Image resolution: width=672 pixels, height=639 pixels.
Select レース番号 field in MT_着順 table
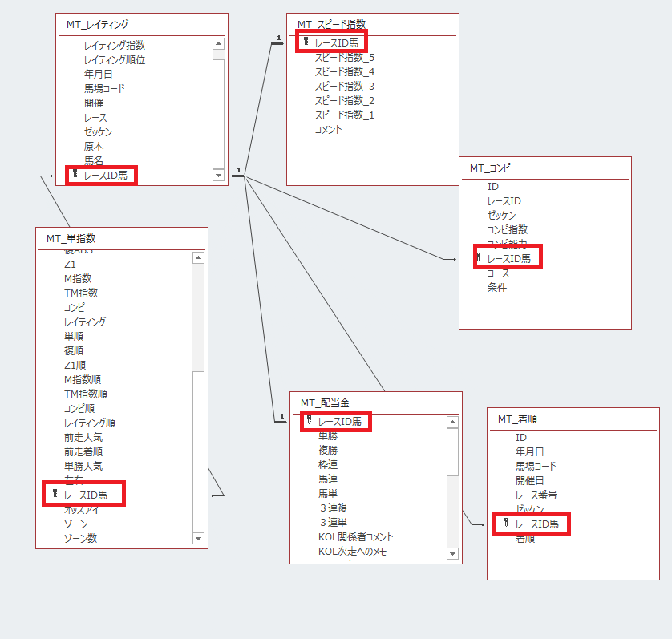tap(536, 495)
